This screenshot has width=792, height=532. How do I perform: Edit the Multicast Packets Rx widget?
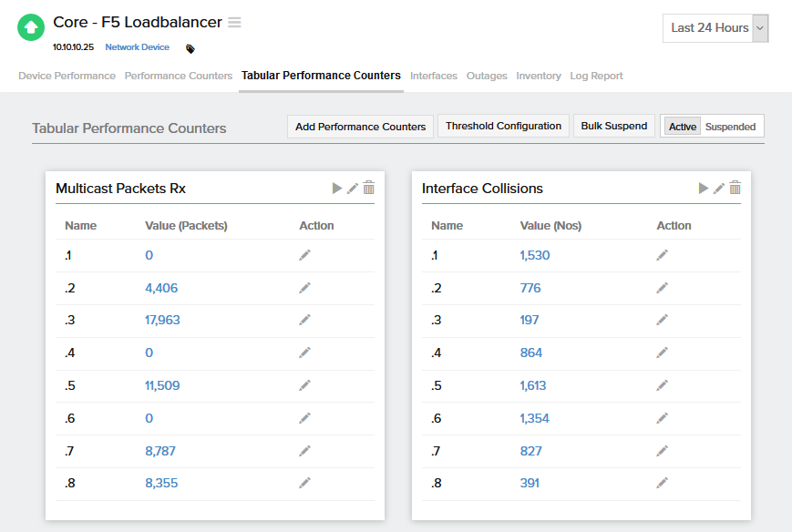click(353, 188)
